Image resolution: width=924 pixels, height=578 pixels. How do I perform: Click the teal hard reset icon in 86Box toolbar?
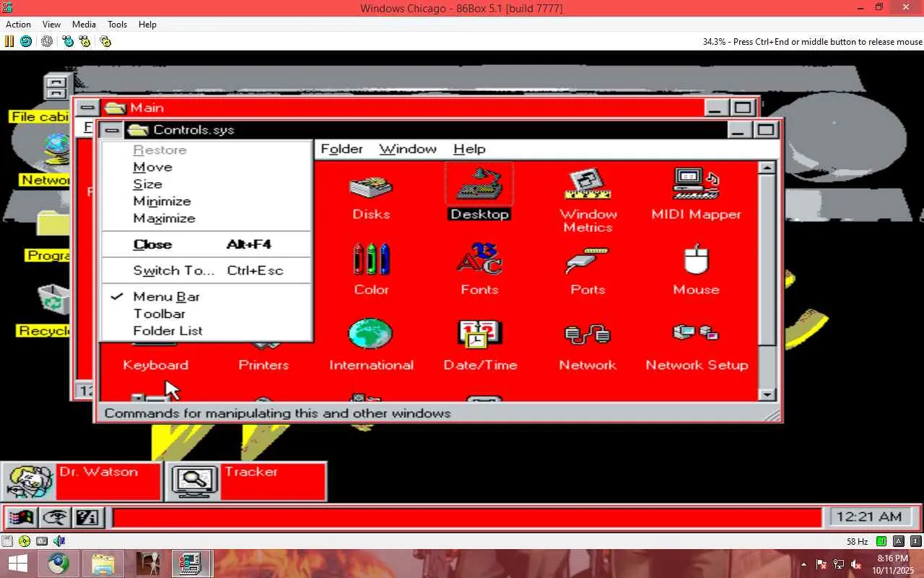pos(26,41)
